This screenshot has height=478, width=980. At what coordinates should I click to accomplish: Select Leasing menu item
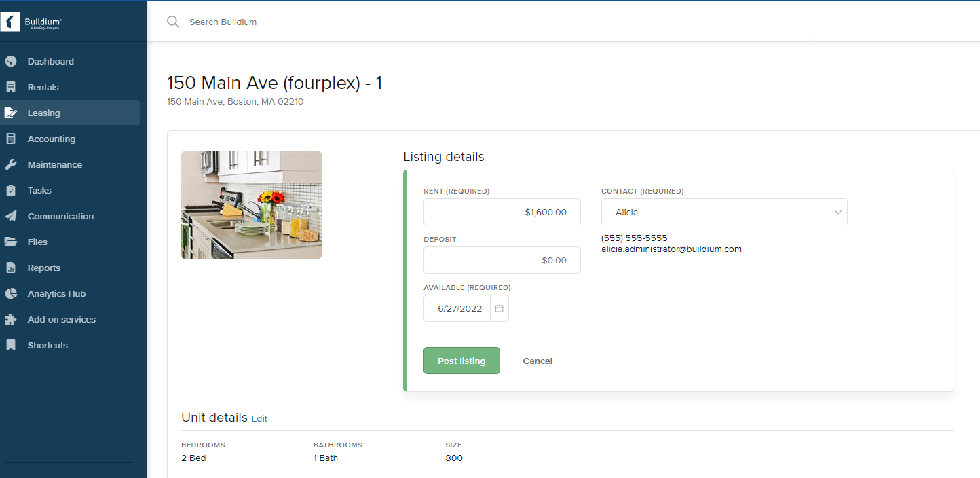[x=70, y=113]
